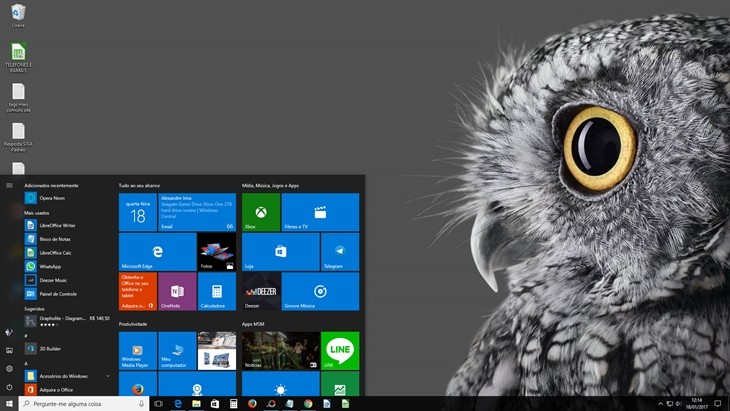Open the Loja store tile
This screenshot has width=730, height=411.
281,252
